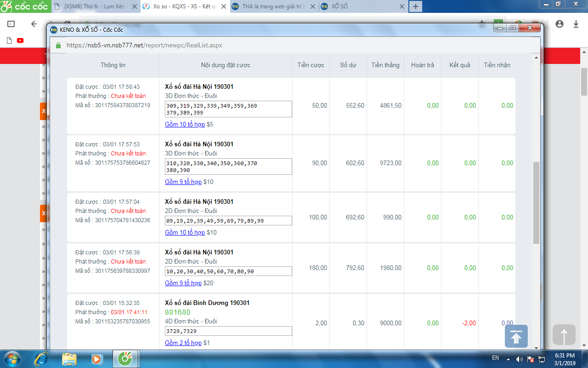Image resolution: width=588 pixels, height=368 pixels.
Task: Open Windows Media Player from taskbar
Action: (x=96, y=358)
